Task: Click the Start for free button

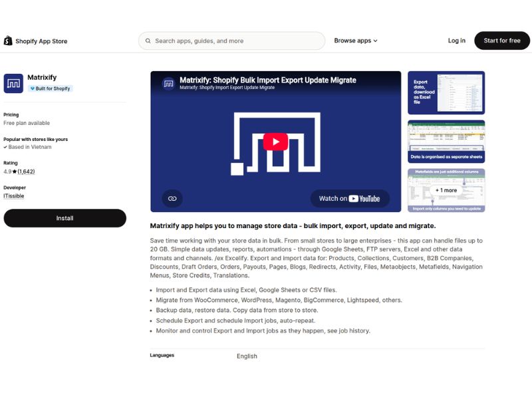Action: tap(502, 41)
